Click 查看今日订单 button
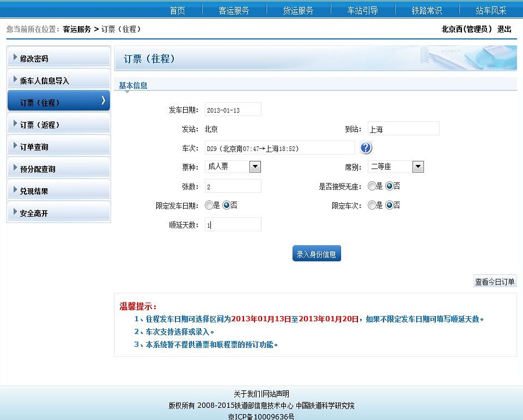 point(495,282)
